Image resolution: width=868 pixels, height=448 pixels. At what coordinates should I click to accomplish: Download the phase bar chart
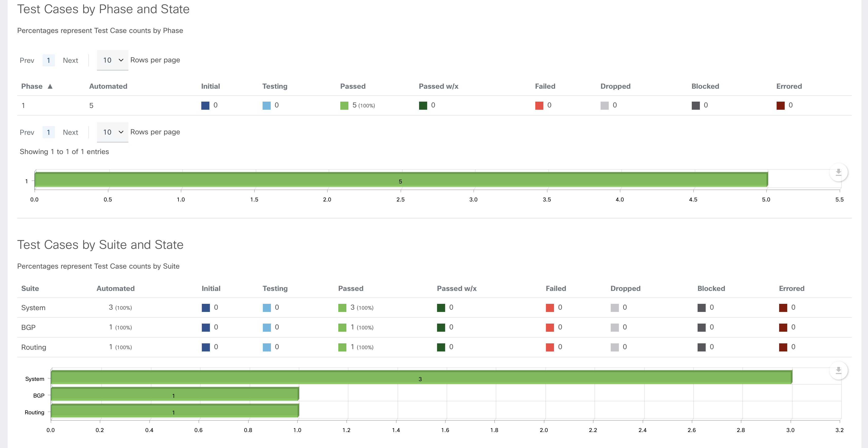[838, 173]
